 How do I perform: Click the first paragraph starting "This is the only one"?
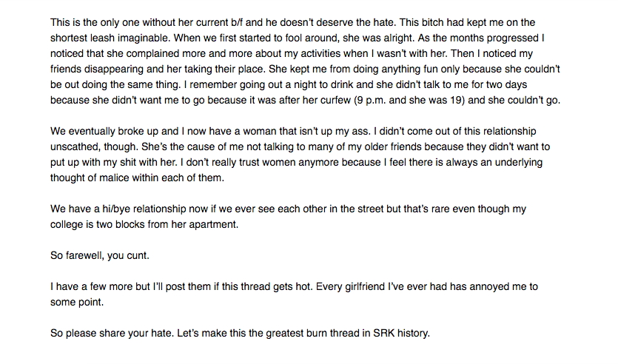coord(306,61)
